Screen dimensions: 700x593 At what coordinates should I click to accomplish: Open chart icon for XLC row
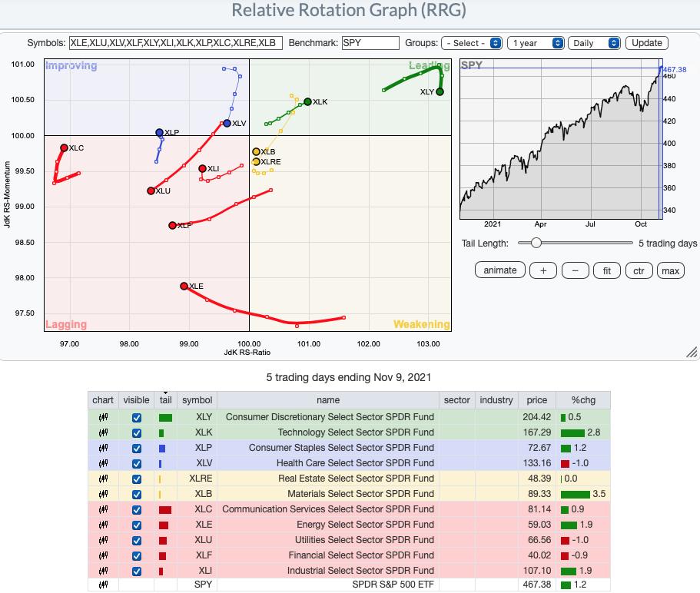103,509
